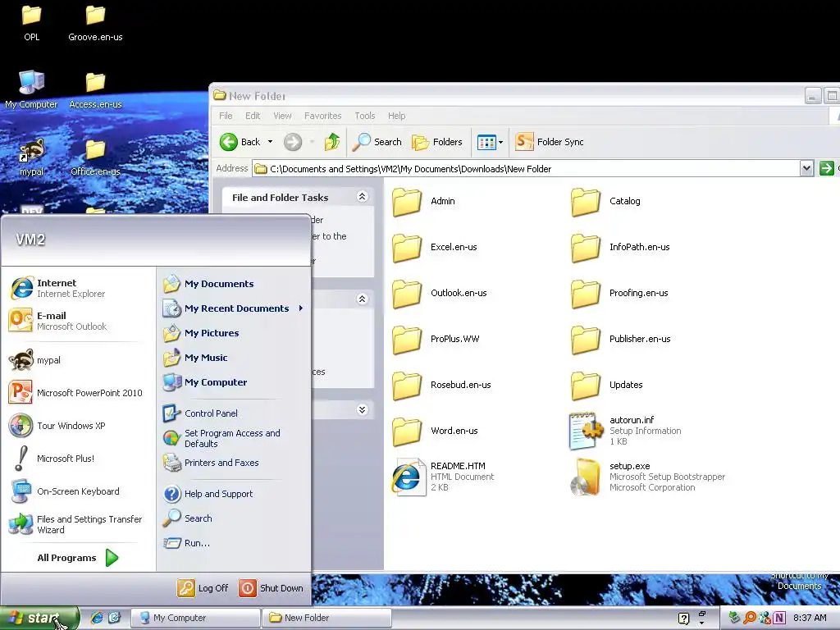Image resolution: width=840 pixels, height=630 pixels.
Task: Click the Log Off button
Action: coord(203,587)
